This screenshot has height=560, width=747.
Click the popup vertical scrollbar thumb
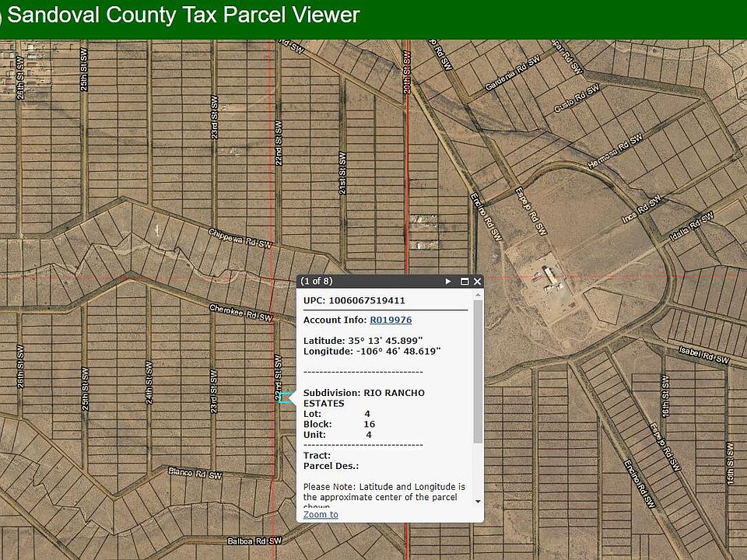478,373
